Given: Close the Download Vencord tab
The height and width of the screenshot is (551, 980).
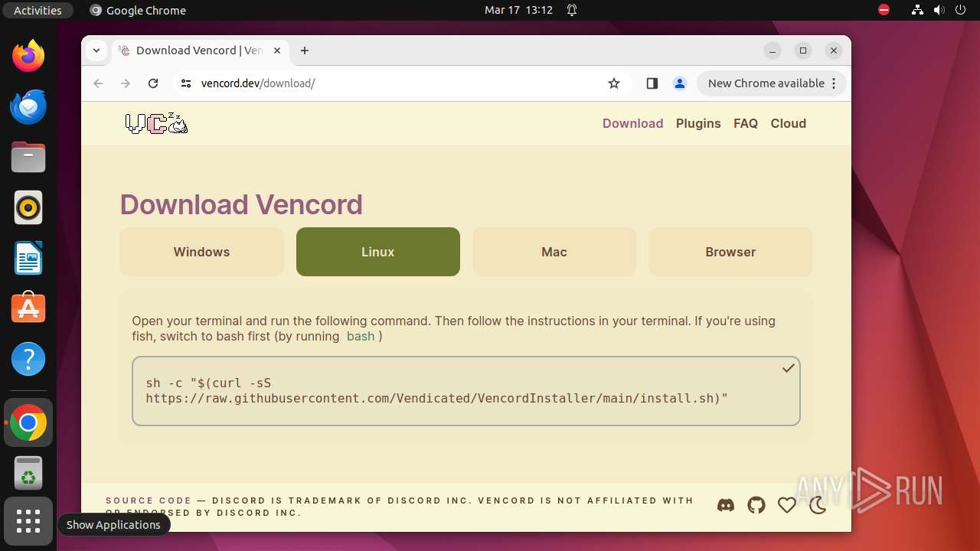Looking at the screenshot, I should [277, 51].
